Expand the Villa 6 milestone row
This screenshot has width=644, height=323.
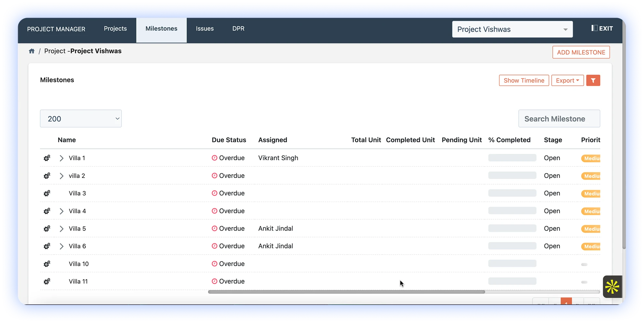click(x=61, y=246)
